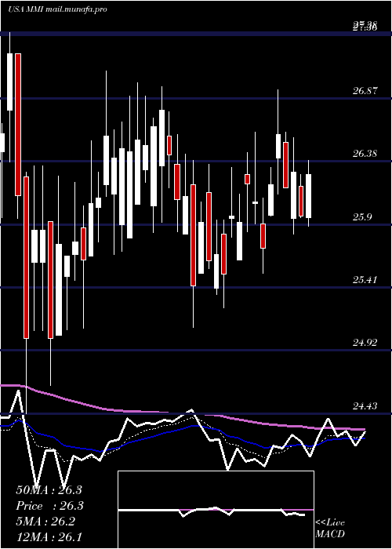Screen dimensions: 392x549
Task: Click the 'Price : 26.3' reading
Action: (x=50, y=506)
